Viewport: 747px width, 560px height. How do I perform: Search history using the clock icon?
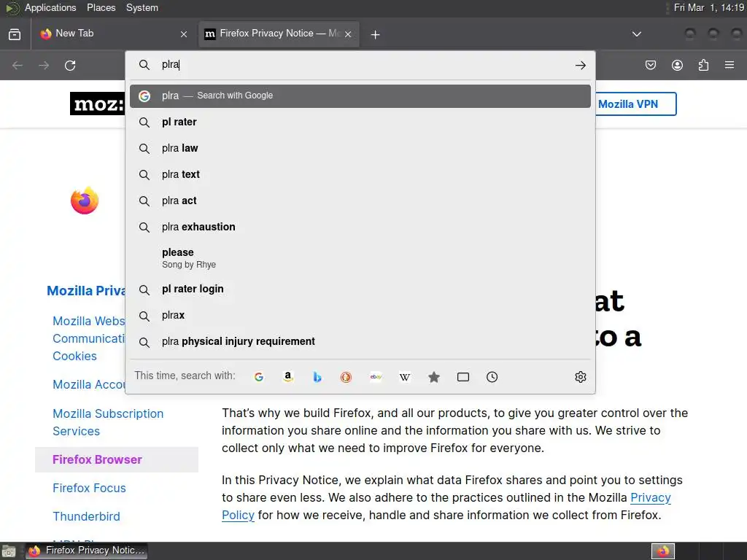pyautogui.click(x=492, y=377)
